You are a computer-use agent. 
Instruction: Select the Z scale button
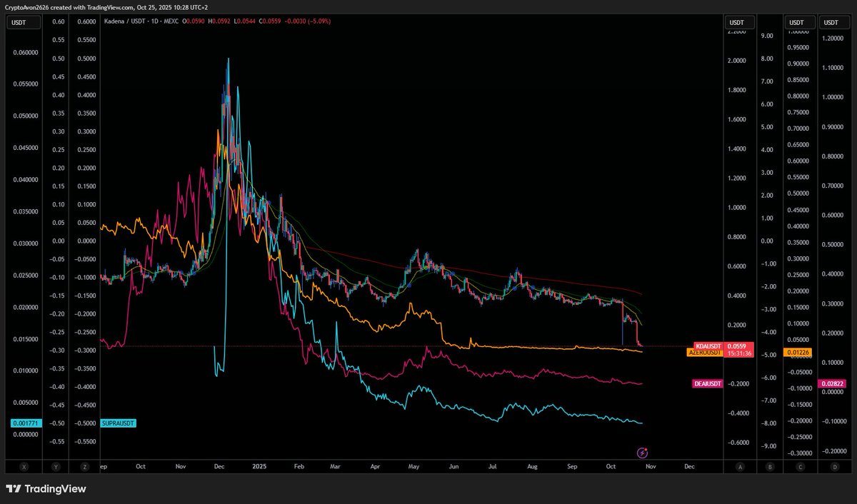coord(85,467)
